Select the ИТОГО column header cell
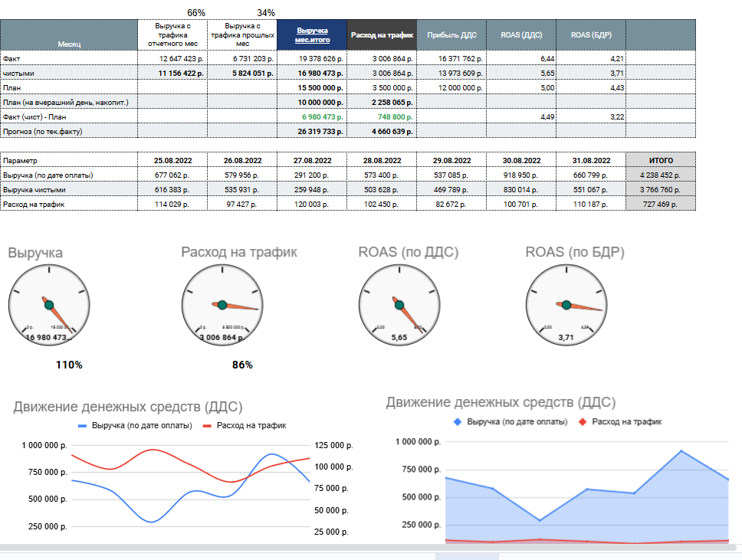 pos(661,161)
